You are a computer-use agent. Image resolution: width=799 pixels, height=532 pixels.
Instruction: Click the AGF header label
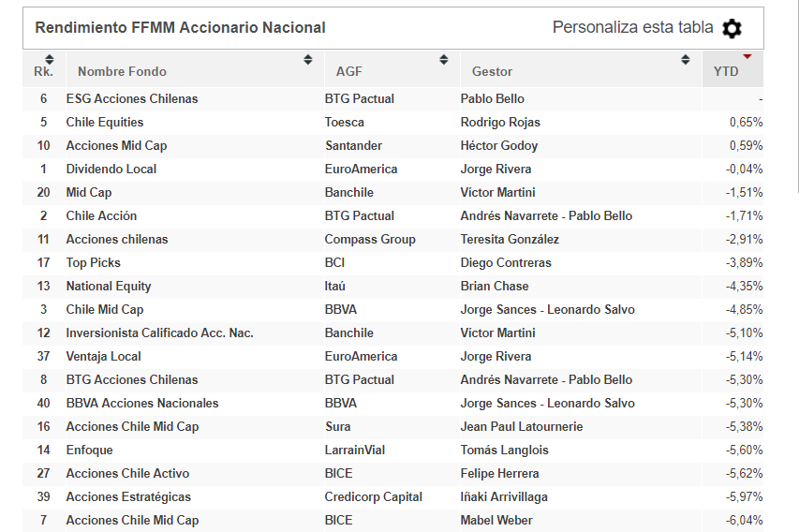(x=349, y=71)
